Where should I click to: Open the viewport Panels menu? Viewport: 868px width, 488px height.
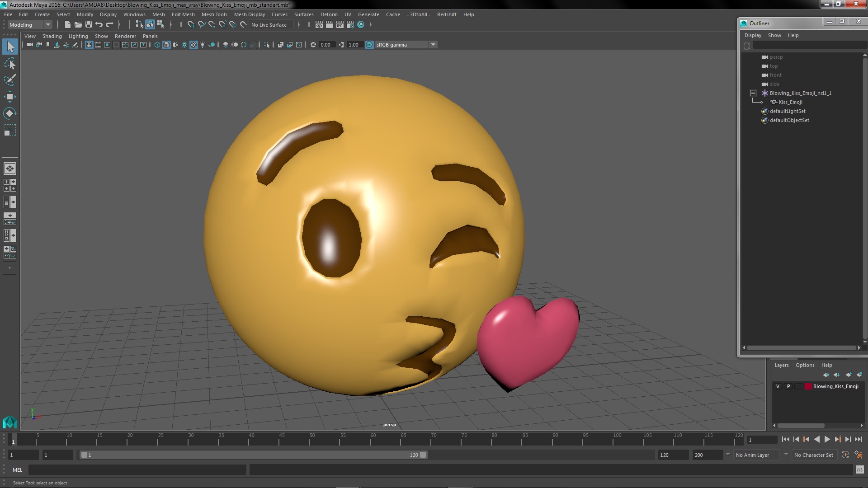[x=150, y=36]
